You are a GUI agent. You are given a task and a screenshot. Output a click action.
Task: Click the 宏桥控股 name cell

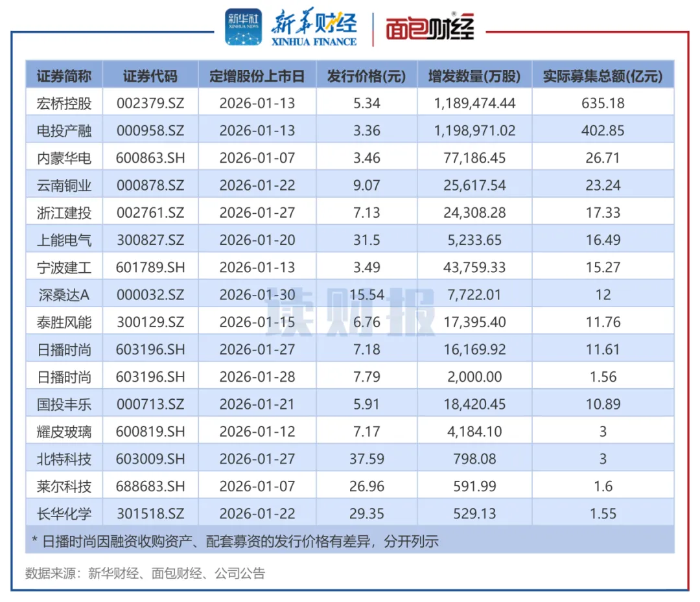(64, 103)
